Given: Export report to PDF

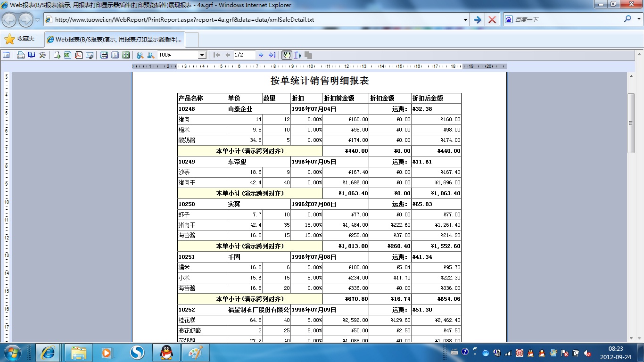Looking at the screenshot, I should pyautogui.click(x=78, y=55).
